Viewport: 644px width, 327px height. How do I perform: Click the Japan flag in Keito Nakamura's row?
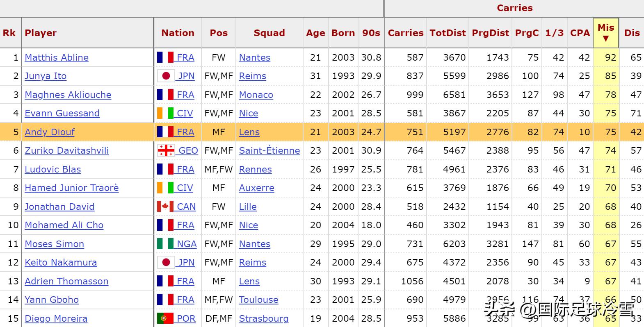(x=166, y=262)
